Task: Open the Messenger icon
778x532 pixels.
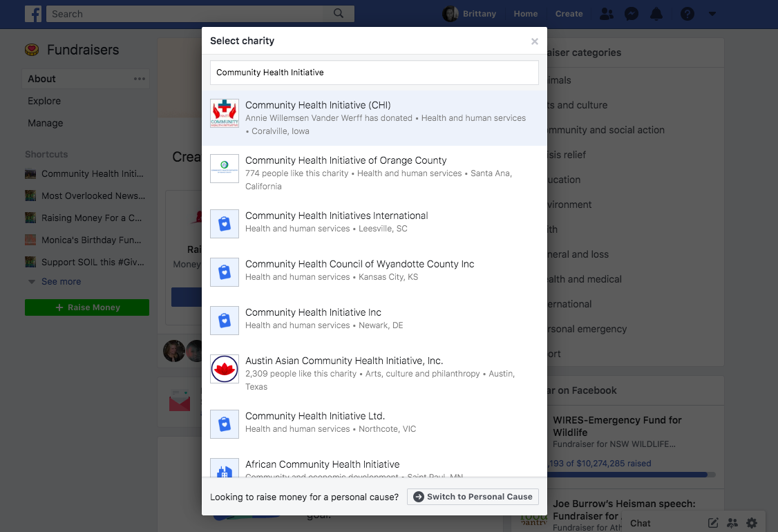Action: [x=631, y=14]
